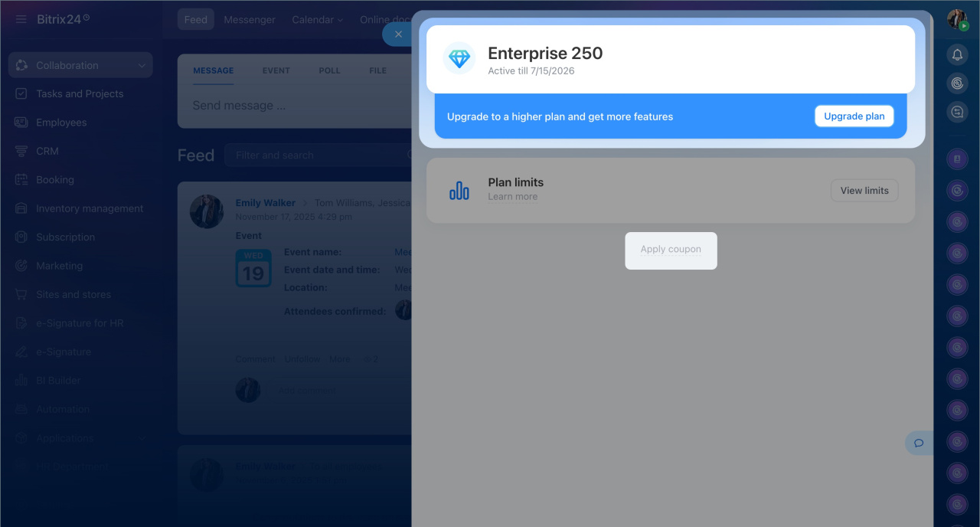
Task: Click the CRM icon in sidebar
Action: pyautogui.click(x=21, y=151)
